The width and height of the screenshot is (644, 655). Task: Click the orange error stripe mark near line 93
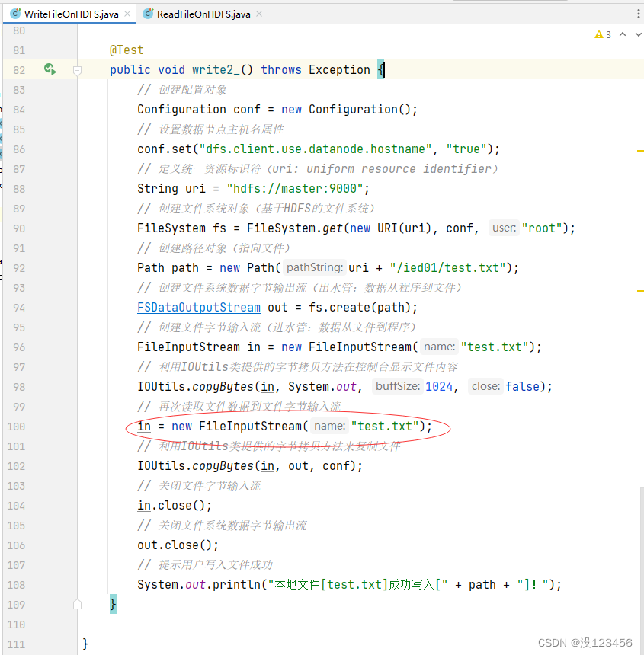[x=640, y=289]
